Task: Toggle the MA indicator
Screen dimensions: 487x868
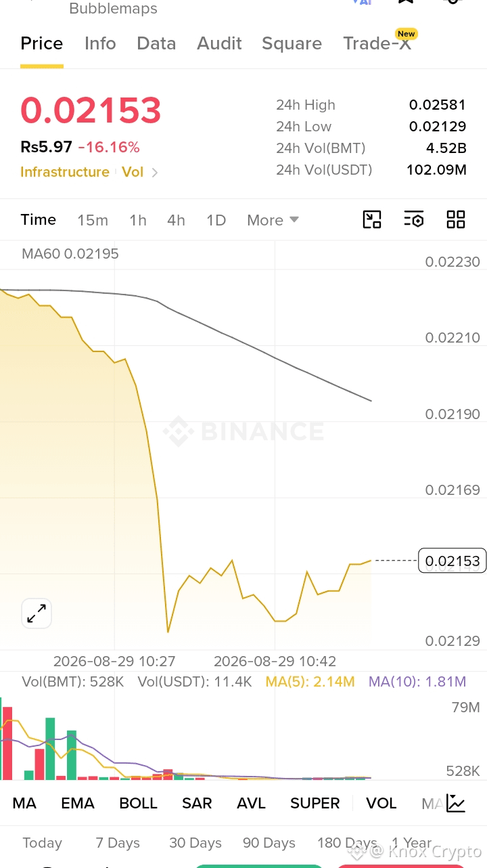Action: [24, 803]
